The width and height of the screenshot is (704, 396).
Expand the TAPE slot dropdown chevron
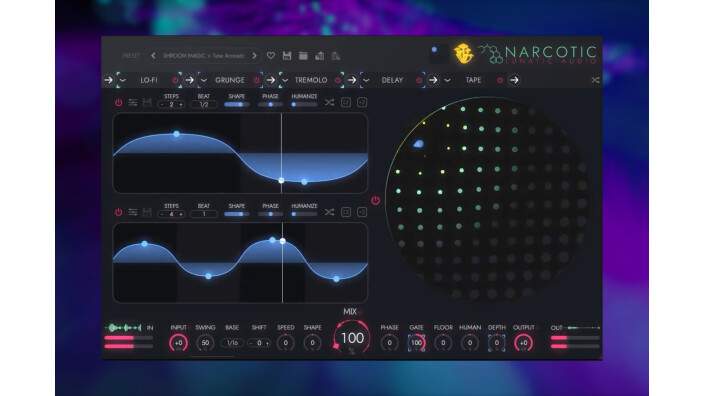[448, 80]
